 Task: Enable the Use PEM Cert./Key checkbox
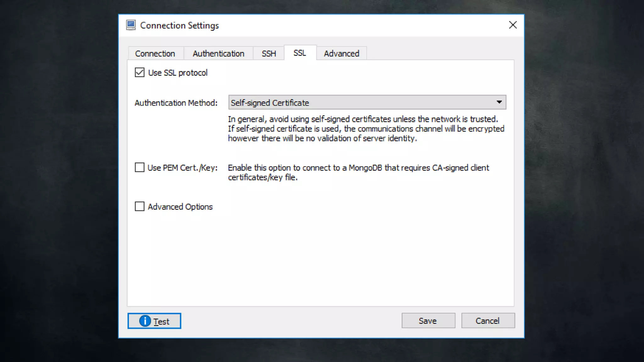click(x=140, y=167)
